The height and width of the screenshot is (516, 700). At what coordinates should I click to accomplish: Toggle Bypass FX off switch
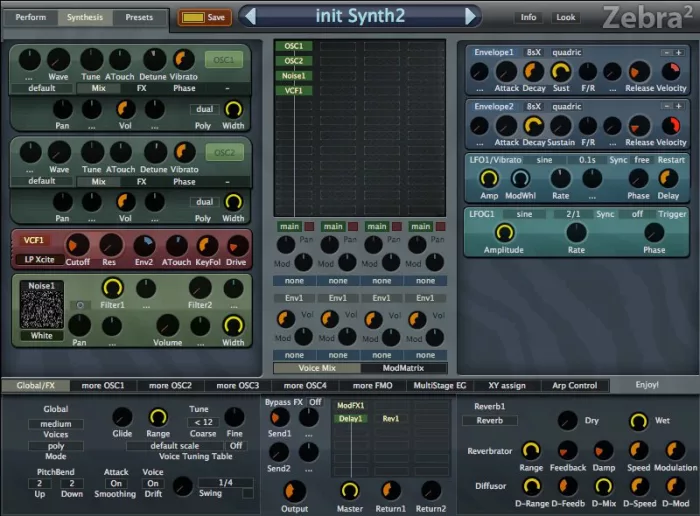pyautogui.click(x=314, y=402)
